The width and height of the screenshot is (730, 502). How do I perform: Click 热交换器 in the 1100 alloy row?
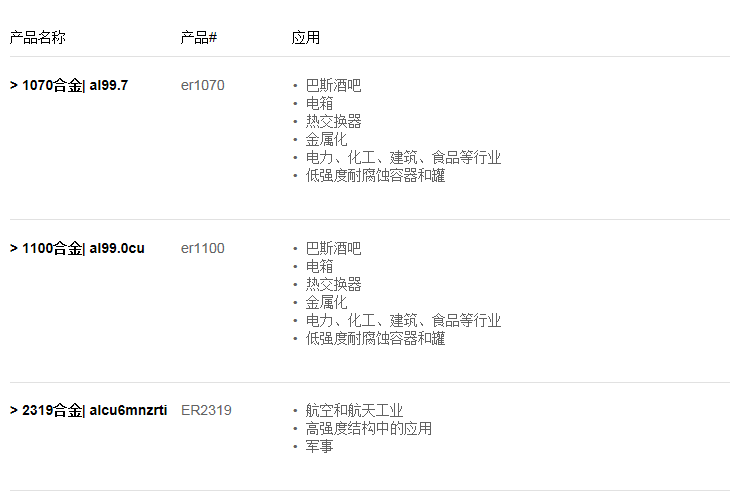point(333,284)
